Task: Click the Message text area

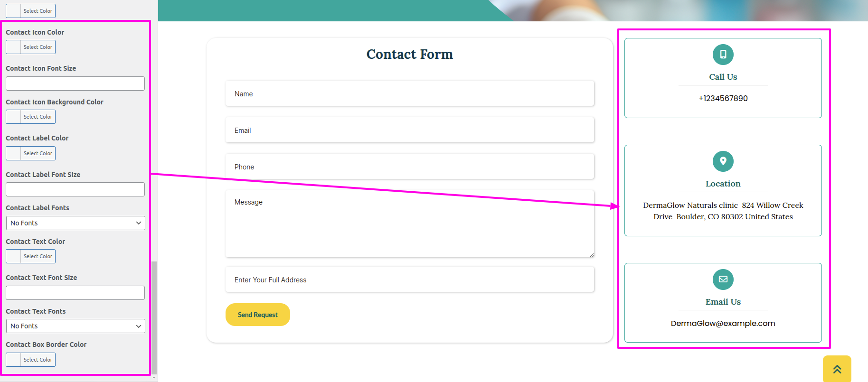Action: (x=410, y=224)
